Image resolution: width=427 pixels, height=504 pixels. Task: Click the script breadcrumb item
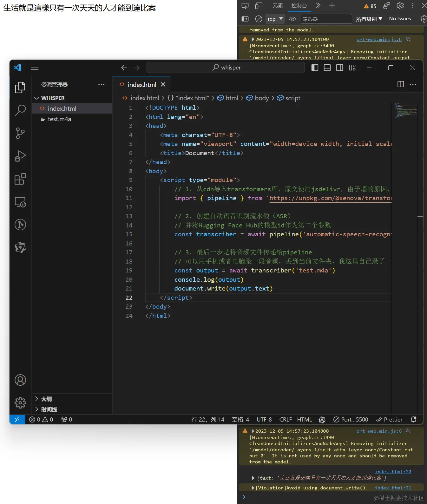coord(289,98)
